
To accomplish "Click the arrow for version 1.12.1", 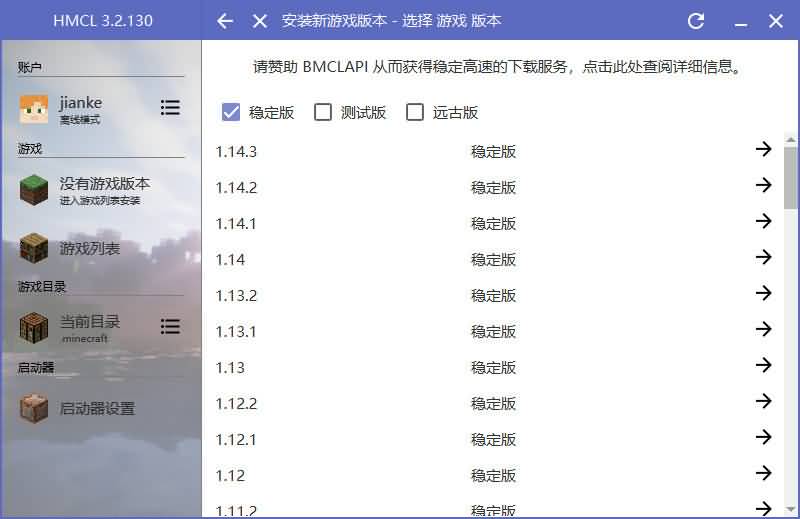I will 763,437.
